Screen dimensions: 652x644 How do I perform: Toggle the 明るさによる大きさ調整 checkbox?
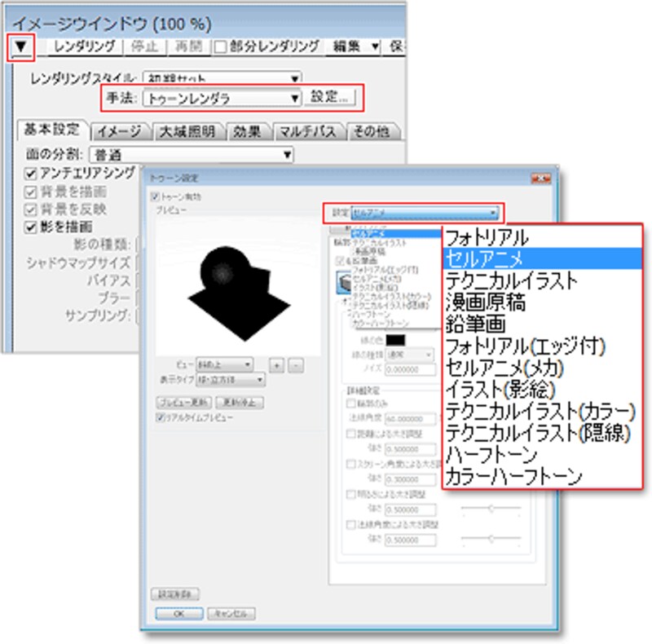[351, 494]
